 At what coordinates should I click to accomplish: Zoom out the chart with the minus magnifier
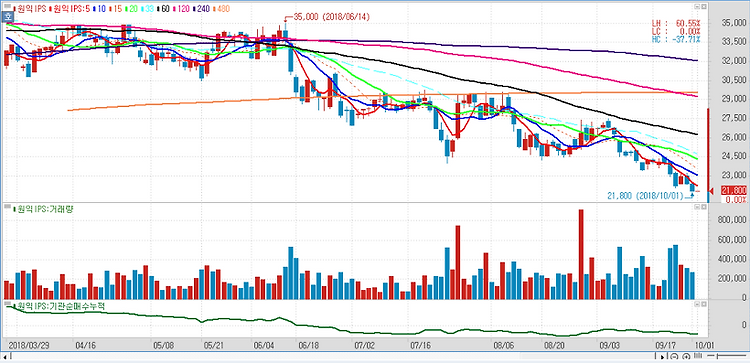point(674,356)
